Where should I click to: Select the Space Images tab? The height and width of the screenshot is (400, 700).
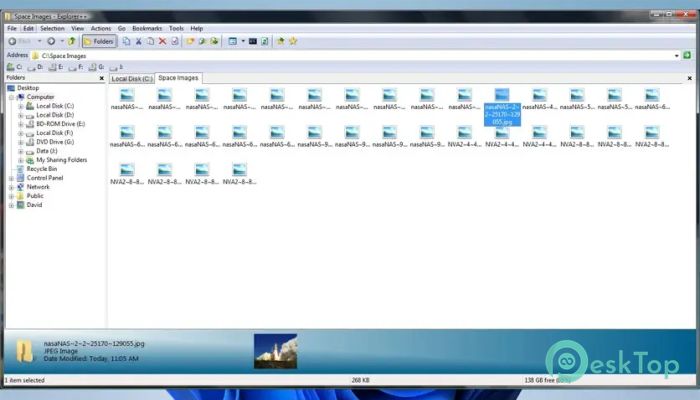(178, 78)
